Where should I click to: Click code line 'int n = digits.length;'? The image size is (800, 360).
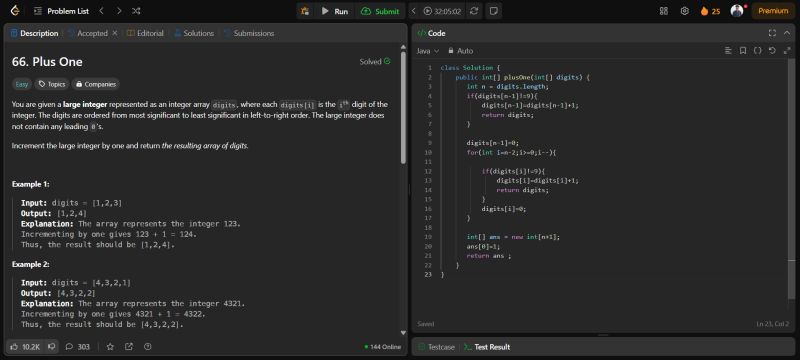click(x=508, y=87)
